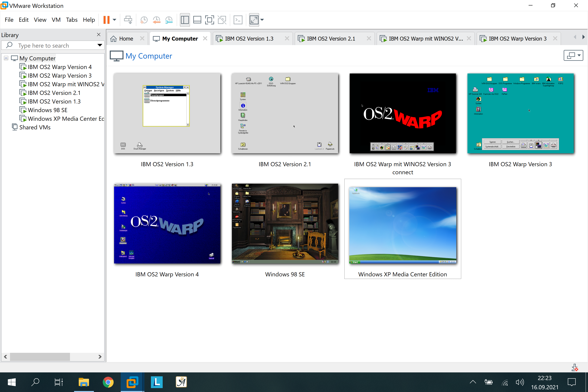Open IBM OS2 Warp mit WINOS2 thumbnail

[403, 113]
